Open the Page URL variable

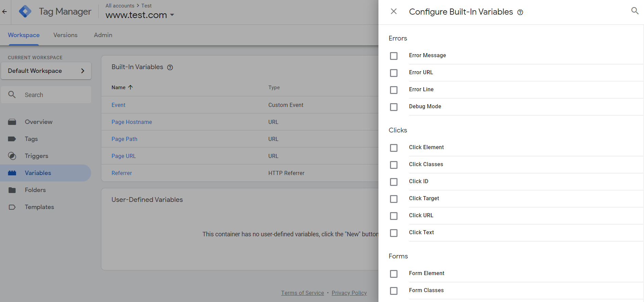[x=123, y=156]
